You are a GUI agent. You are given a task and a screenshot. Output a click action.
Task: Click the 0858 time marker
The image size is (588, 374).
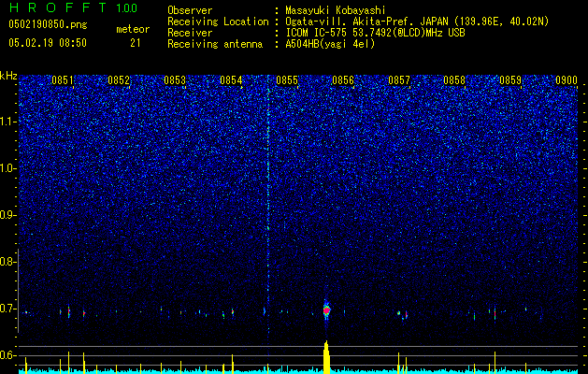click(x=454, y=80)
